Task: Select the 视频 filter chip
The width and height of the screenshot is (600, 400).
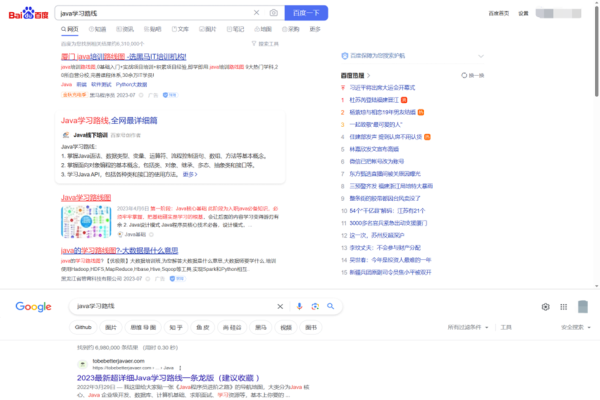Action: [x=286, y=327]
